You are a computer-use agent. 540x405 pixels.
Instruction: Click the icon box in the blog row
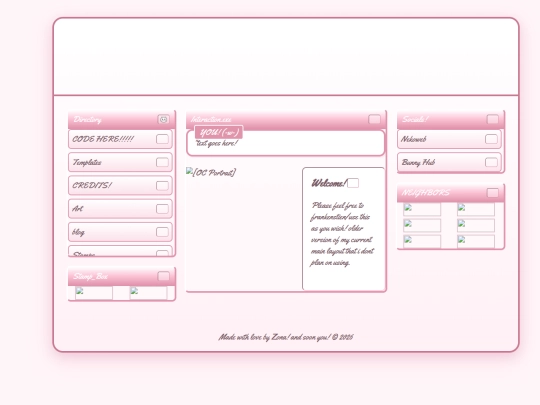[162, 232]
